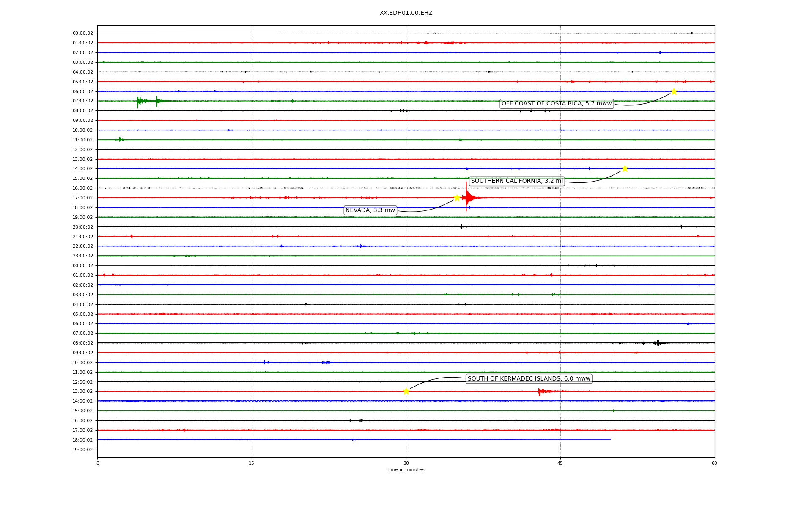
Task: Click the 'time in minutes' axis label
Action: pyautogui.click(x=406, y=470)
